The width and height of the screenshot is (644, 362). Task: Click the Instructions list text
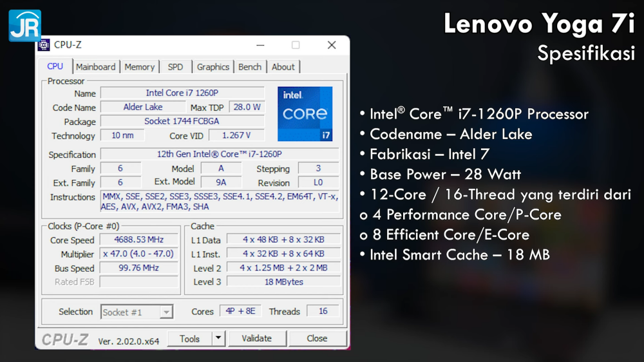(220, 202)
